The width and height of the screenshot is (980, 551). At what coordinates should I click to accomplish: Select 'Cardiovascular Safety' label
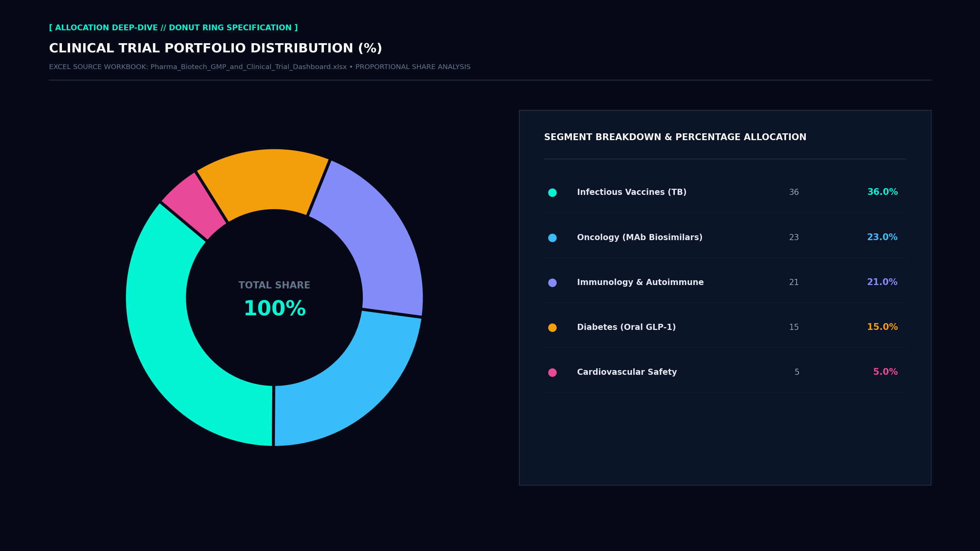627,372
